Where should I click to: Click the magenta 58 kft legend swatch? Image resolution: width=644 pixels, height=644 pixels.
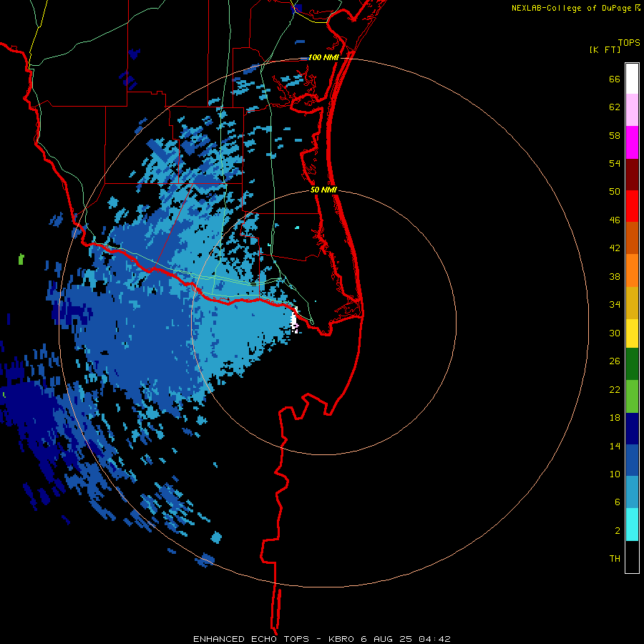coord(632,142)
